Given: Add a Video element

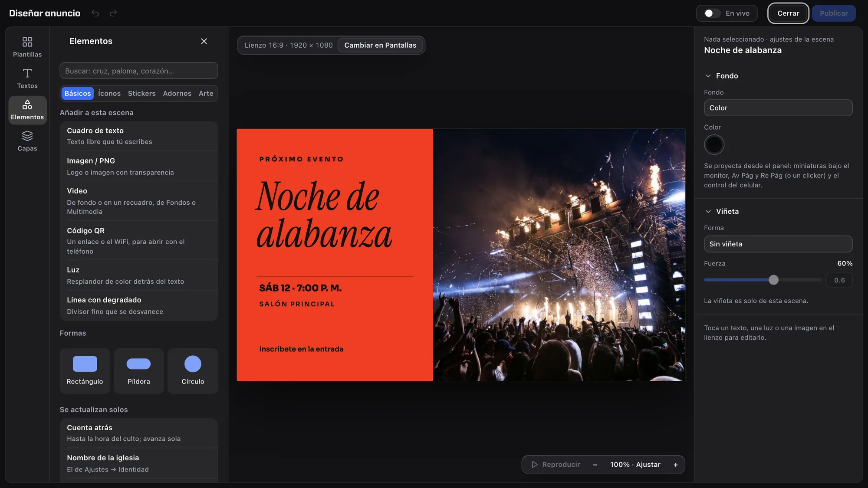Looking at the screenshot, I should pos(139,201).
